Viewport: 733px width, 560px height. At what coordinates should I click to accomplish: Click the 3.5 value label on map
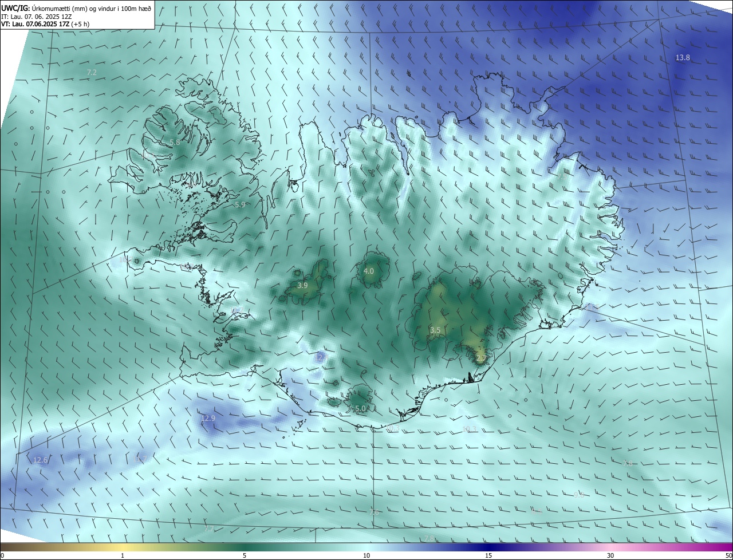pyautogui.click(x=435, y=330)
